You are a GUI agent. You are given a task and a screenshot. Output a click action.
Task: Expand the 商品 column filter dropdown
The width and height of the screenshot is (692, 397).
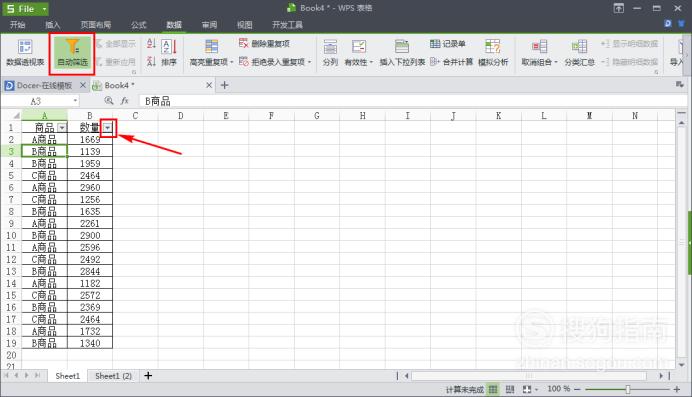(x=62, y=128)
